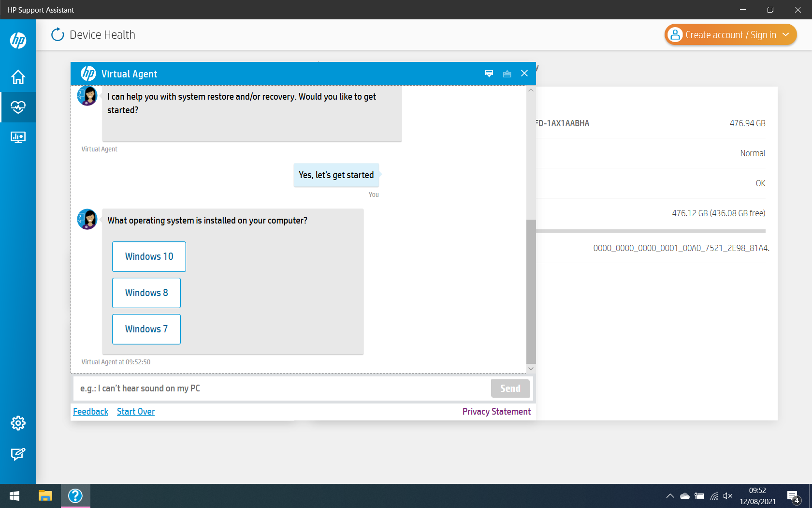
Task: Click the 476.94 GB capacity value
Action: coord(747,123)
